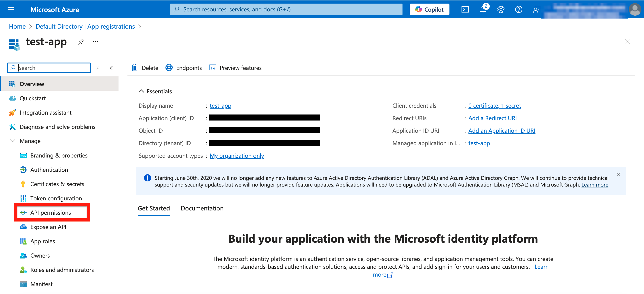644x294 pixels.
Task: Click the Endpoints globe icon
Action: tap(169, 68)
